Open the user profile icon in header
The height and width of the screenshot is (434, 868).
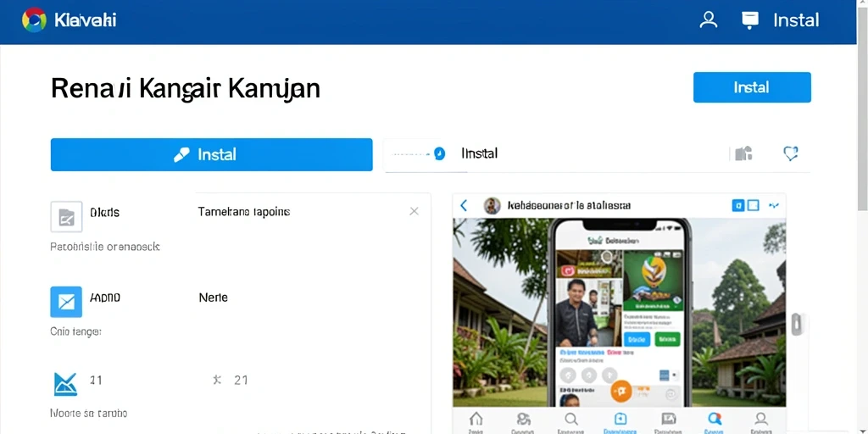pyautogui.click(x=708, y=20)
